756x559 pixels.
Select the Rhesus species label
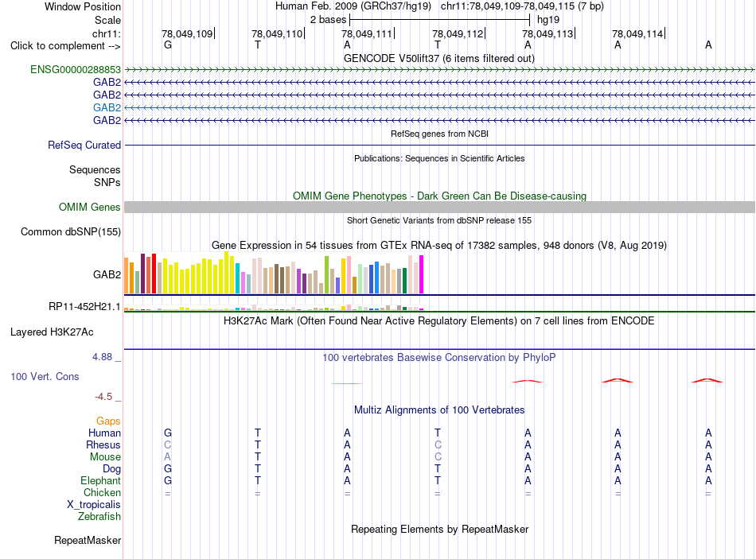[103, 444]
